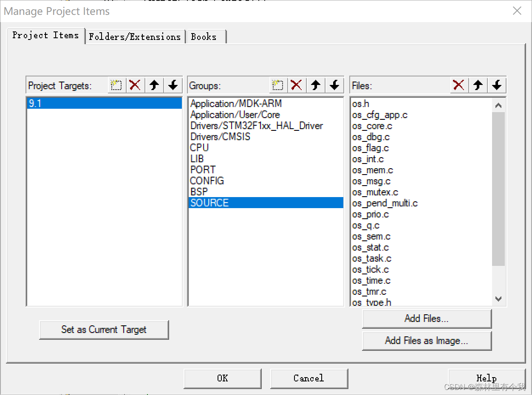Close the Manage Project Items dialog

click(x=517, y=11)
